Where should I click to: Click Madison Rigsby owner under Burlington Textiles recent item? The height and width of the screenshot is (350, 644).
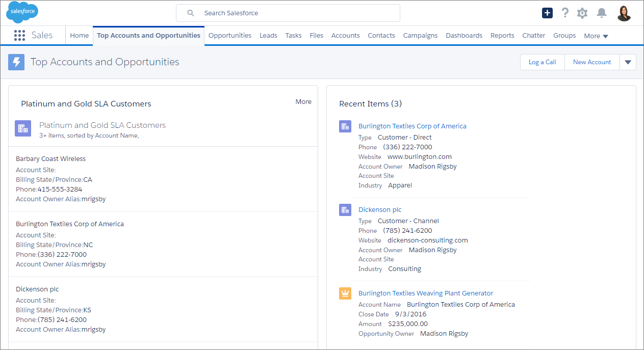(433, 167)
